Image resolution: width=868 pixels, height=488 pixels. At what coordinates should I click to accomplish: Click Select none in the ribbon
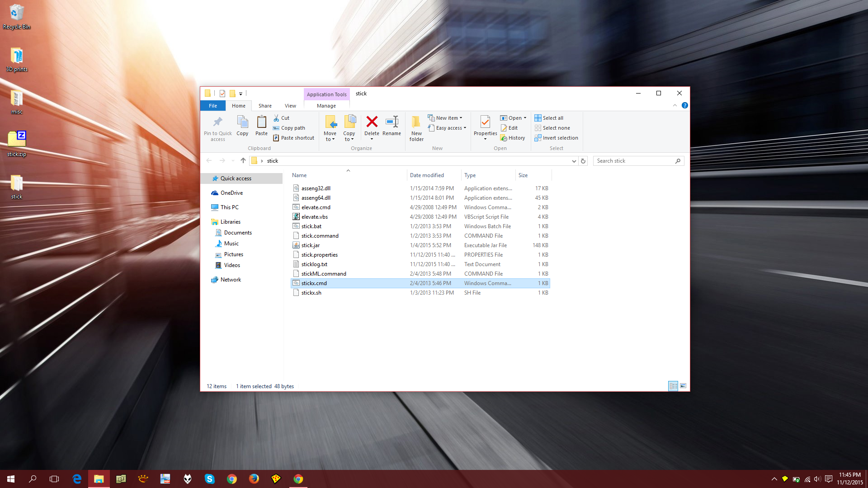click(x=552, y=128)
